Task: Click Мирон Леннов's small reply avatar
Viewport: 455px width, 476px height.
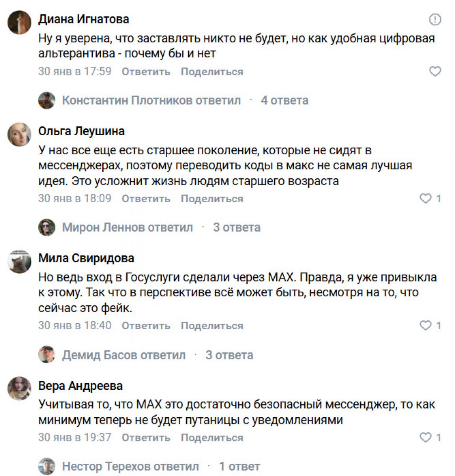Action: coord(47,227)
